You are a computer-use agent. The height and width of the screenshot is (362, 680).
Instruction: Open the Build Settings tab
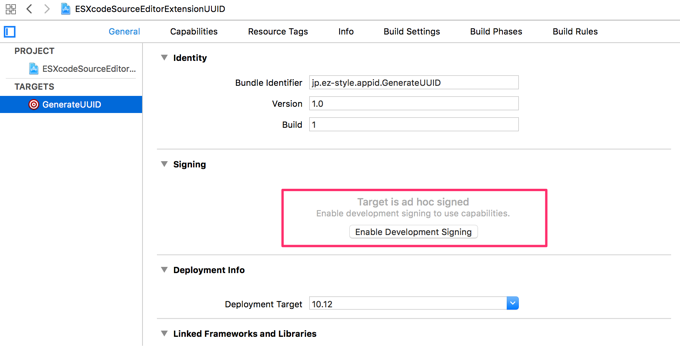point(412,32)
